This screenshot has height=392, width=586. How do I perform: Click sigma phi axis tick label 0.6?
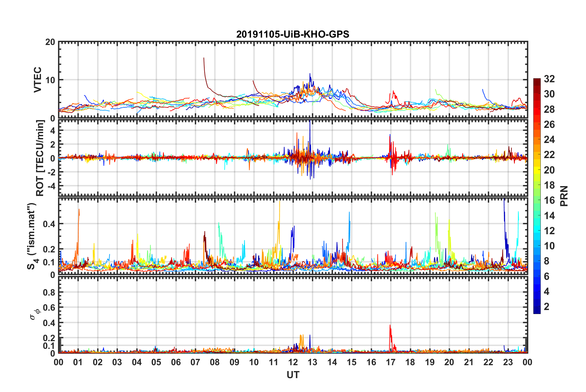[x=49, y=308]
